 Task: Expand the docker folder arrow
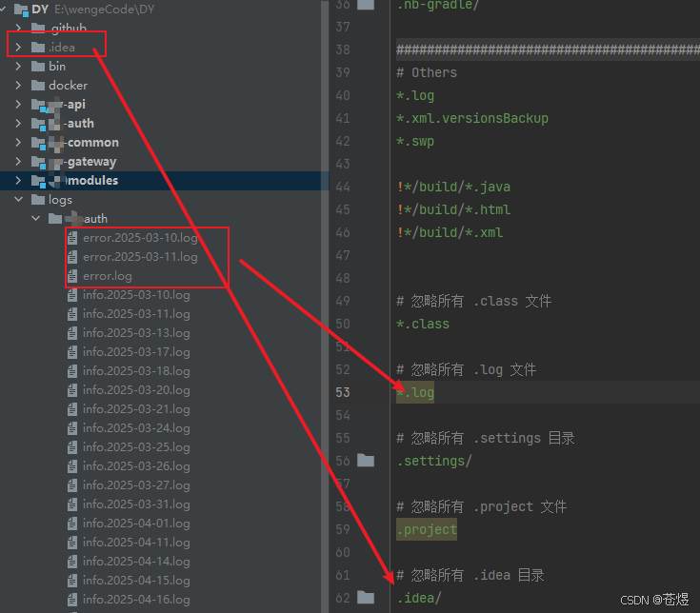18,86
